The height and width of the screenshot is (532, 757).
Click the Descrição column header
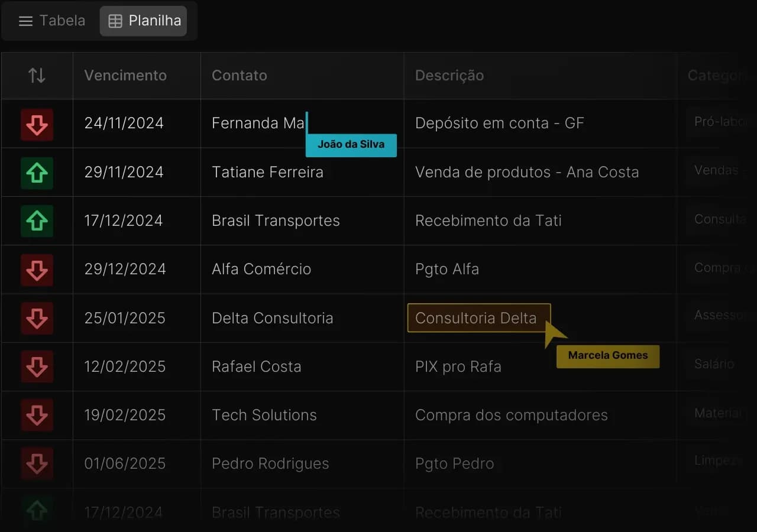449,76
